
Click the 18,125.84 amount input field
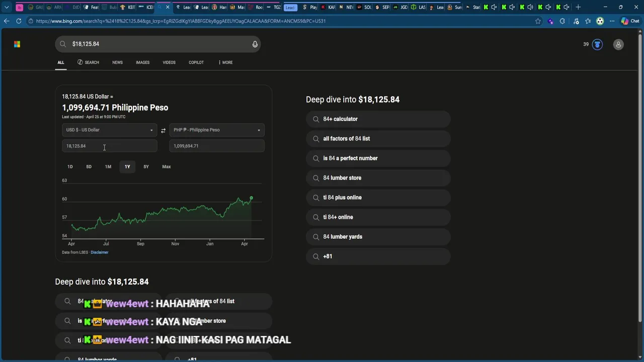(110, 146)
